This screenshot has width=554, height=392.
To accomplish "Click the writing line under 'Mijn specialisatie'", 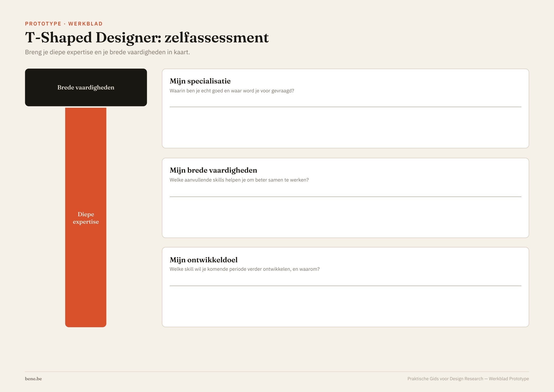I will point(346,107).
